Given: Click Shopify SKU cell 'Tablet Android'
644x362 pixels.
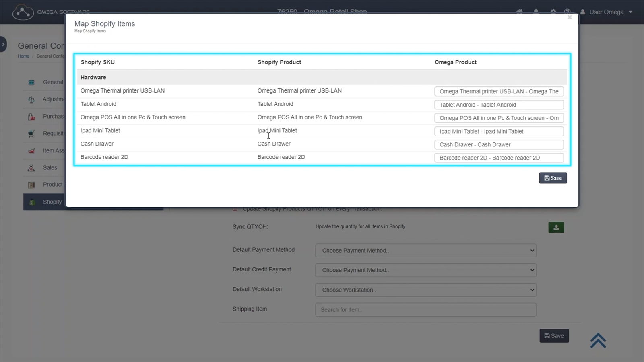Looking at the screenshot, I should pyautogui.click(x=98, y=104).
